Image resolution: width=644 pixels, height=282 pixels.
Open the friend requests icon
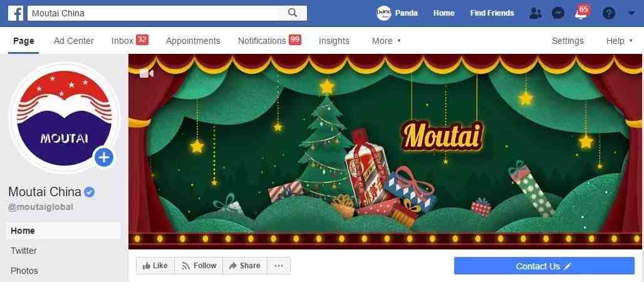click(x=536, y=13)
